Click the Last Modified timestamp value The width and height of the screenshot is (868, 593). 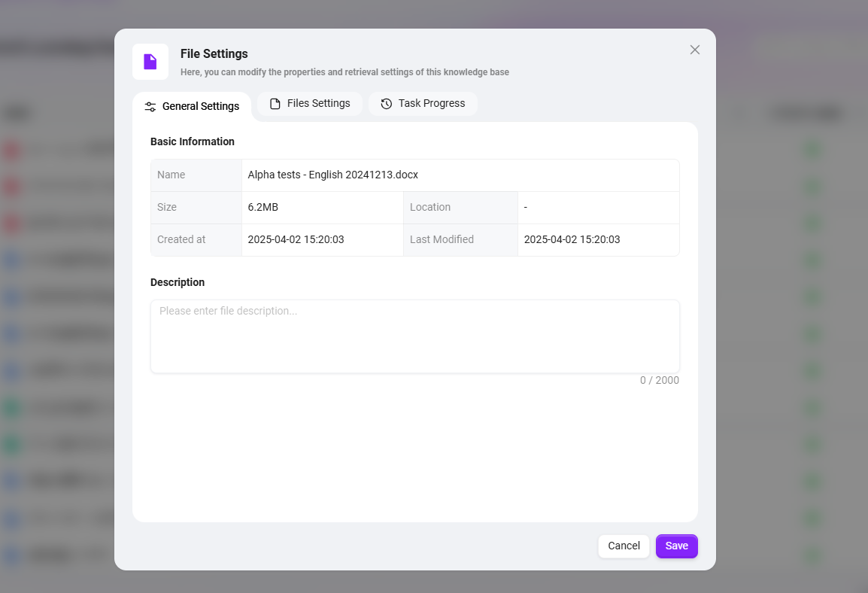pyautogui.click(x=572, y=239)
